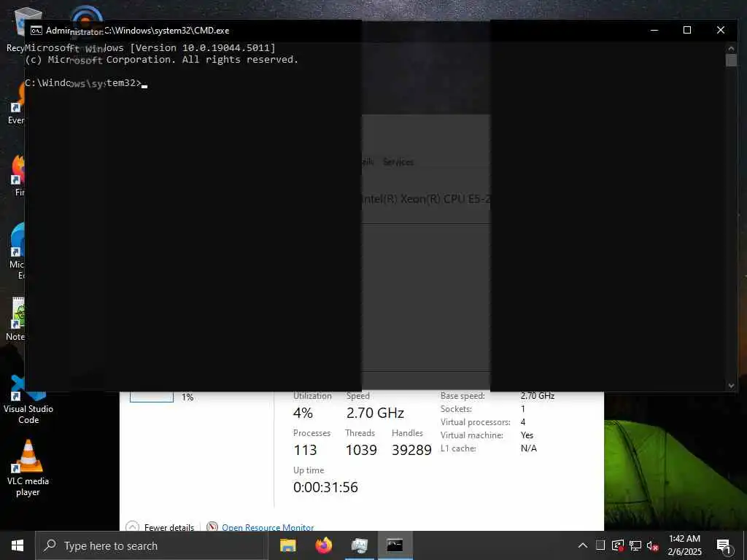Collapse Task Manager with Fewer details chevron

[132, 526]
